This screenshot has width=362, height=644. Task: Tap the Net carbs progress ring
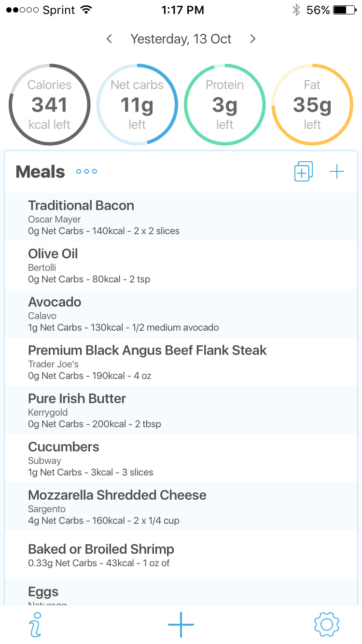pos(137,105)
